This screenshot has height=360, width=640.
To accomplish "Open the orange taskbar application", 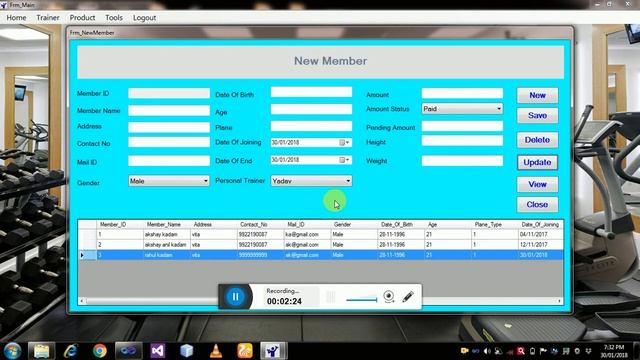I will [245, 351].
